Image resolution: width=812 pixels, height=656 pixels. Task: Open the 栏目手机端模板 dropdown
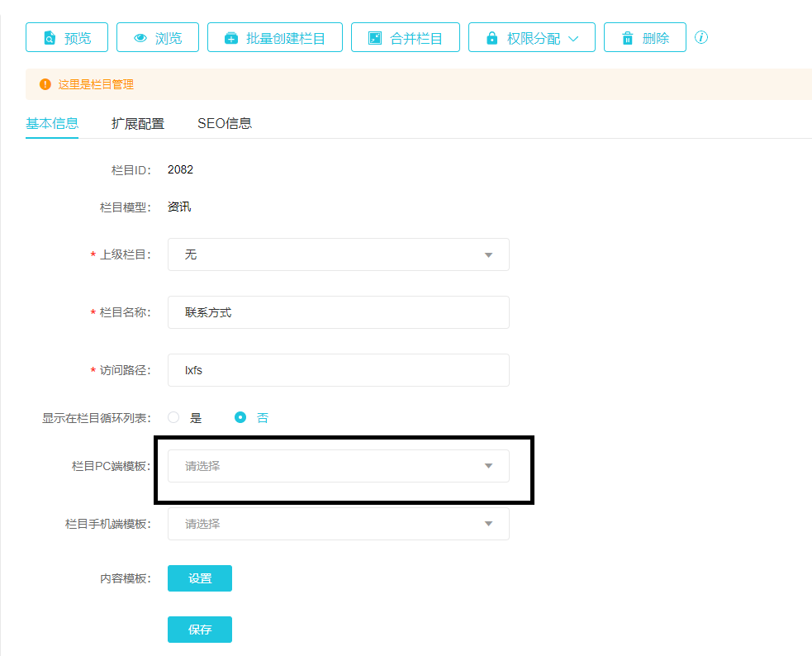click(x=338, y=524)
